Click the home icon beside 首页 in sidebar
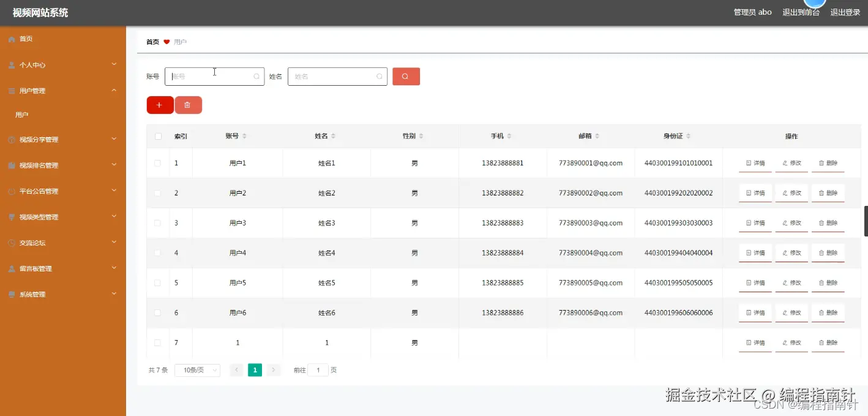The height and width of the screenshot is (416, 868). coord(12,39)
